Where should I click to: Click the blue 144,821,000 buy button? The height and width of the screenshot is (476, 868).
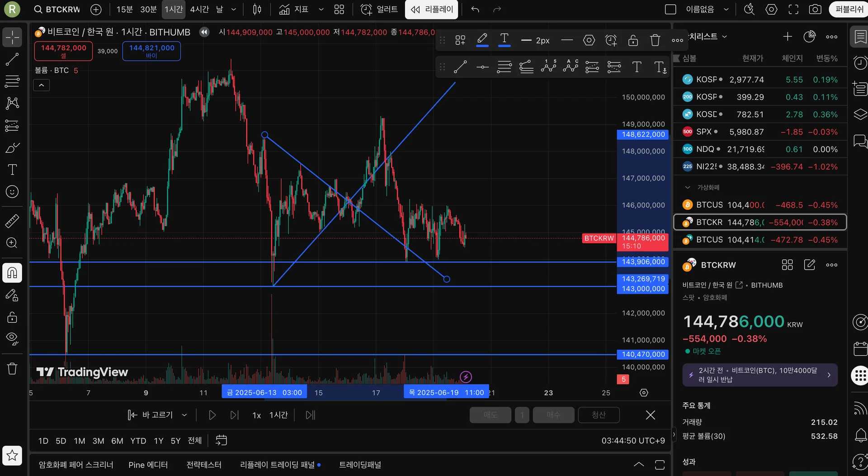click(151, 51)
